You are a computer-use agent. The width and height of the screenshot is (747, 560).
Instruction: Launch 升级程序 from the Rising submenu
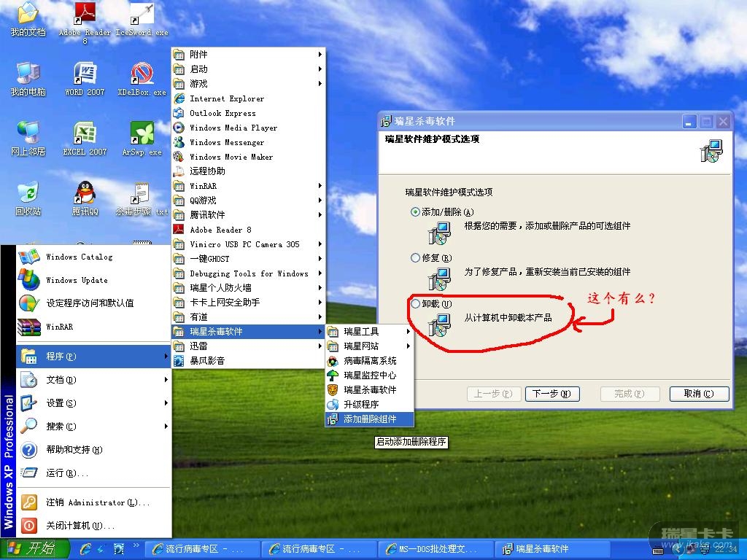tap(370, 404)
